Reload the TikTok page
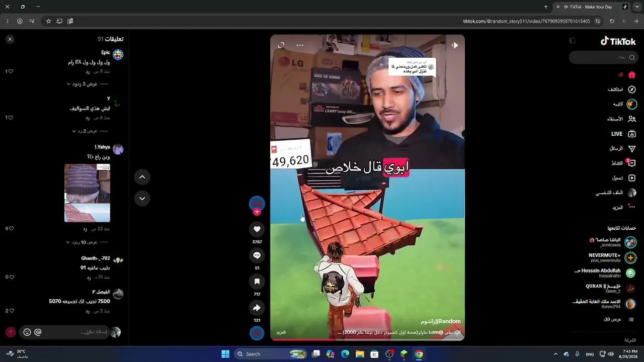 tap(612, 21)
